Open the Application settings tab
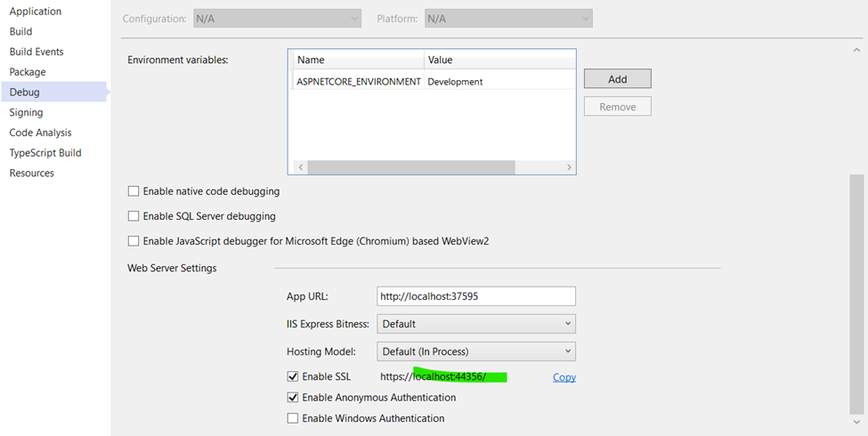 click(36, 12)
